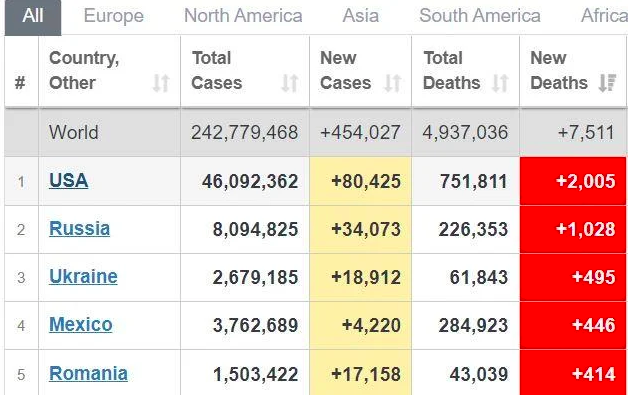Switch to the Europe tab
This screenshot has width=628, height=395.
coord(114,16)
